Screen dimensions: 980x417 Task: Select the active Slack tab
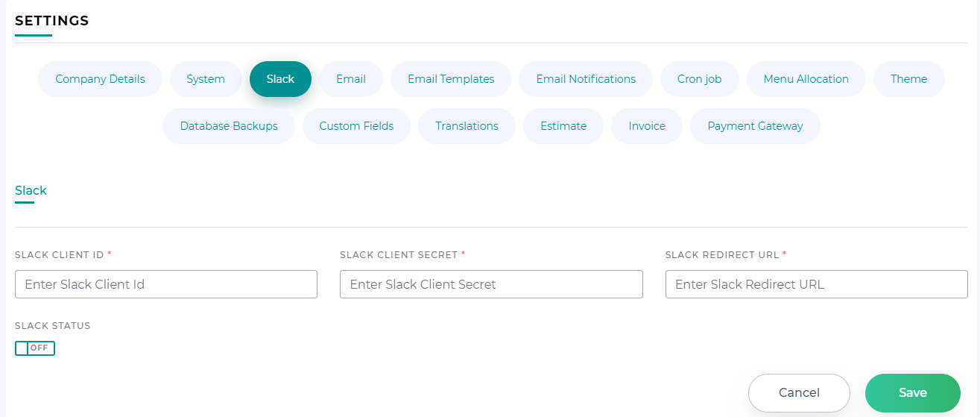coord(280,79)
